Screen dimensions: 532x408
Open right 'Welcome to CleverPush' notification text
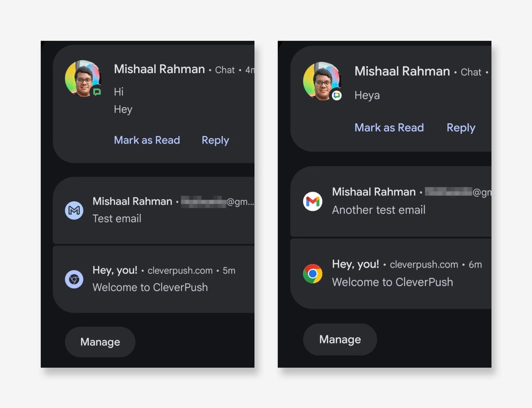pos(393,282)
